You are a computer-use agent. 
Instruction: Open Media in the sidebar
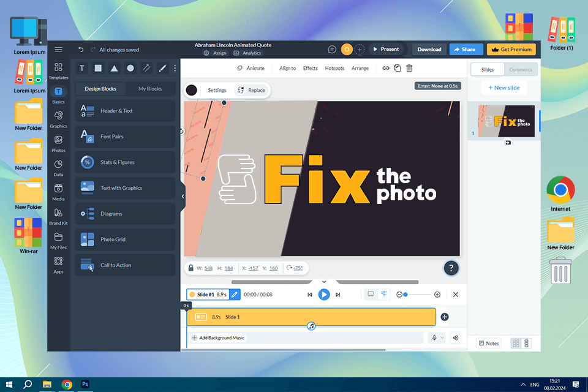[x=58, y=192]
